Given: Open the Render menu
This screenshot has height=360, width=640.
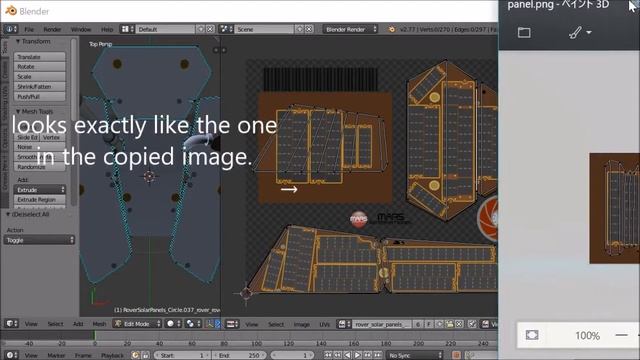Looking at the screenshot, I should 52,29.
